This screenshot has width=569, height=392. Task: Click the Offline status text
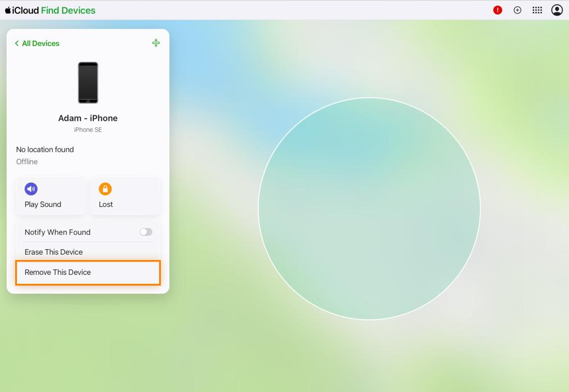pos(27,162)
